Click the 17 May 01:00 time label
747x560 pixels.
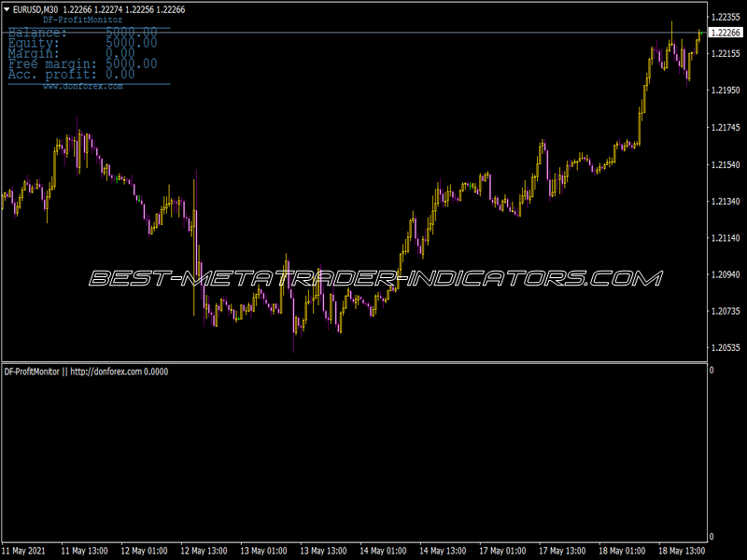(x=502, y=551)
